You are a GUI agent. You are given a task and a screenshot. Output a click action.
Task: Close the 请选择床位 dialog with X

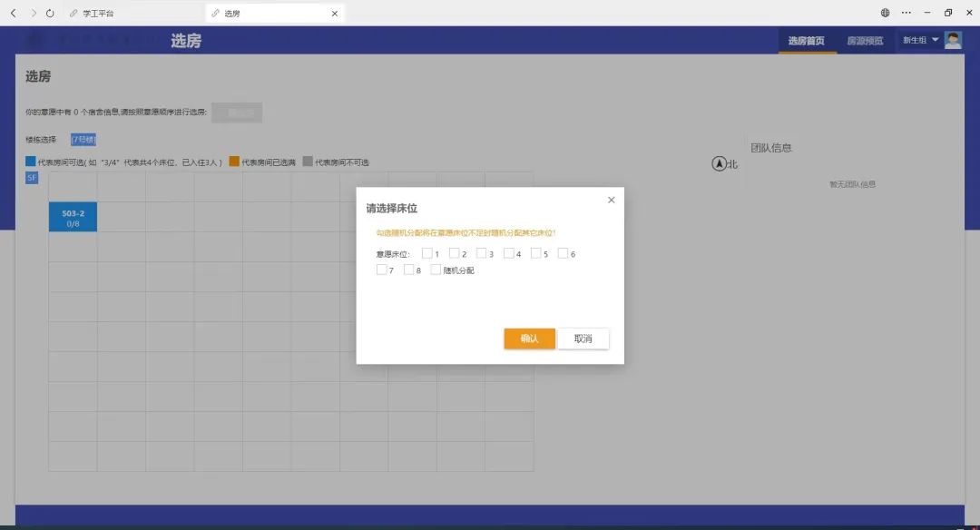pos(611,200)
